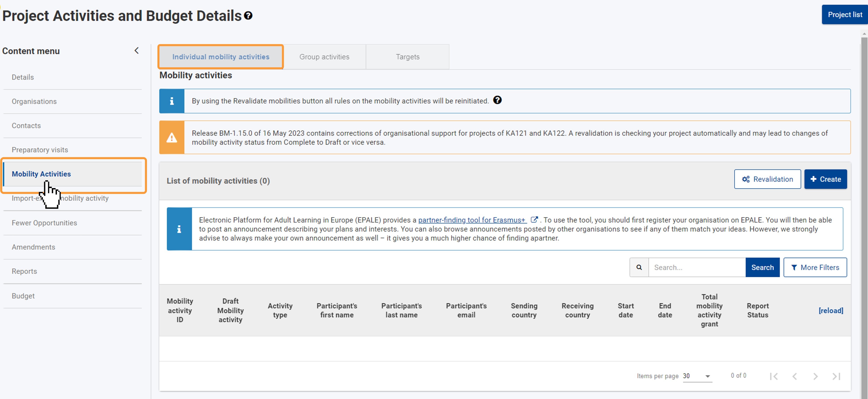
Task: Click Participant's email column header
Action: [x=466, y=310]
